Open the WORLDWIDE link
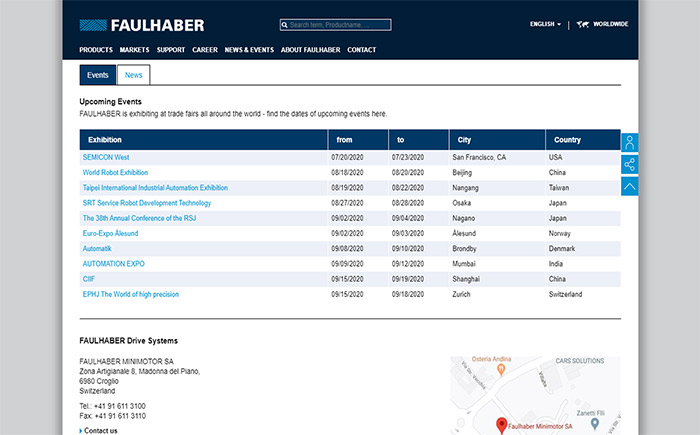Viewport: 700px width, 435px height. (x=610, y=24)
